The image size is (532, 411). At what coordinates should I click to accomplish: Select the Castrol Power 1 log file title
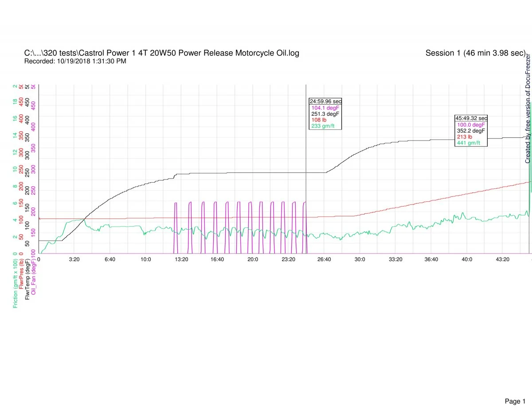[161, 53]
